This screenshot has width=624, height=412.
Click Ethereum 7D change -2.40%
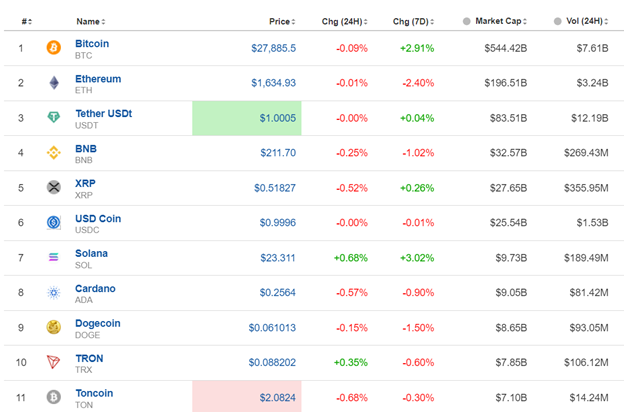point(418,83)
